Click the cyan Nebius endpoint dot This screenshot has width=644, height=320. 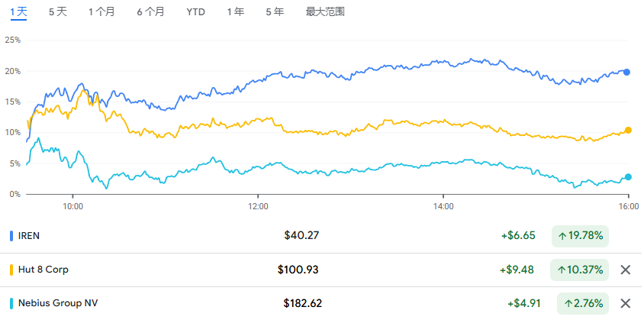pyautogui.click(x=628, y=177)
